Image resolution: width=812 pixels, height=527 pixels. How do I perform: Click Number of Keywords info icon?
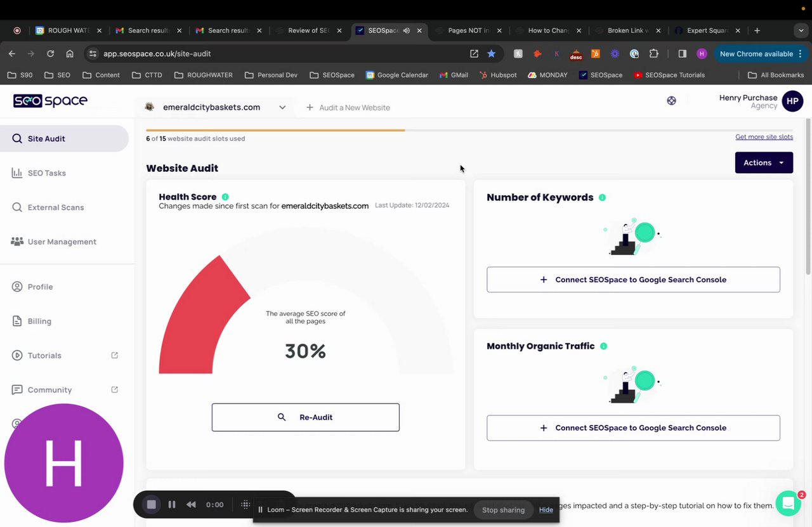click(602, 197)
